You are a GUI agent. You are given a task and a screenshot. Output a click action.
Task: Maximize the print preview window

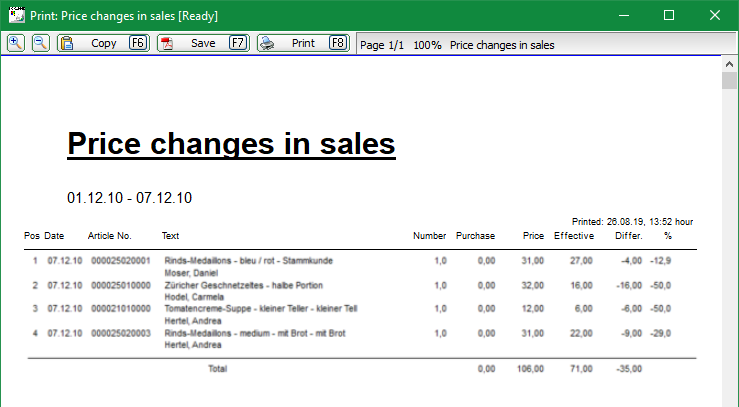(x=669, y=15)
